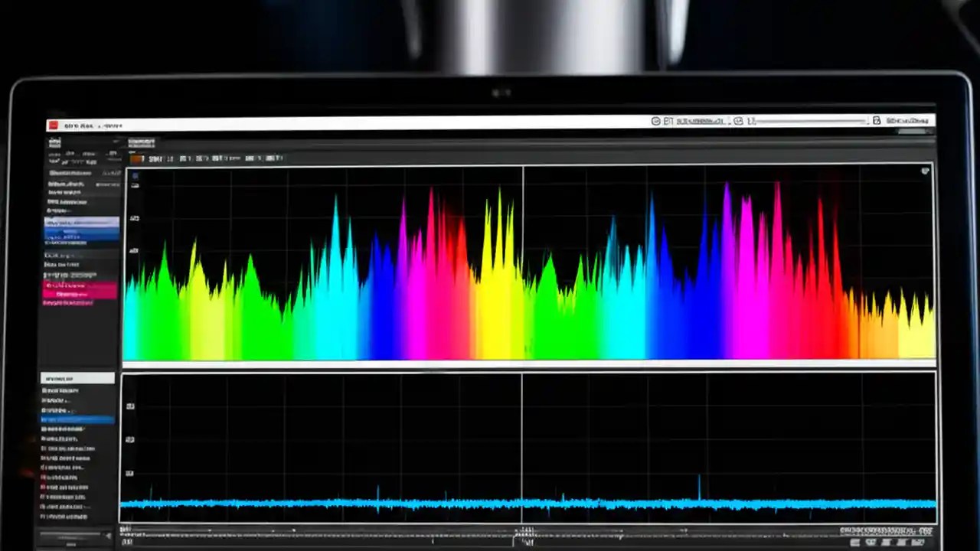
Task: Toggle the pink highlighted item in the sidebar
Action: (80, 289)
